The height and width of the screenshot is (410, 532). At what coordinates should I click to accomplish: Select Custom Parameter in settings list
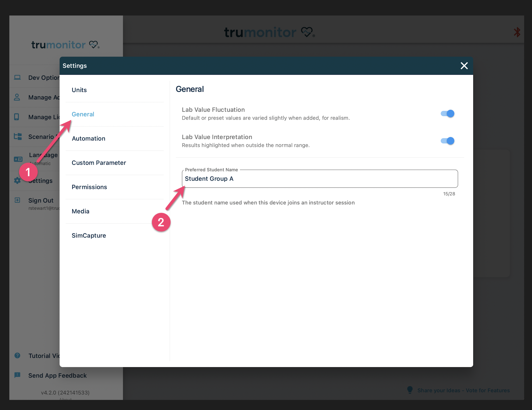pyautogui.click(x=99, y=163)
